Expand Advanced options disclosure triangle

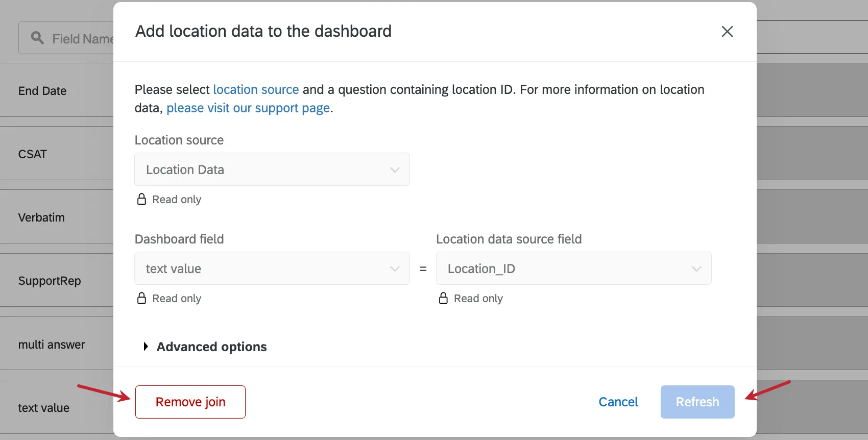[x=146, y=347]
